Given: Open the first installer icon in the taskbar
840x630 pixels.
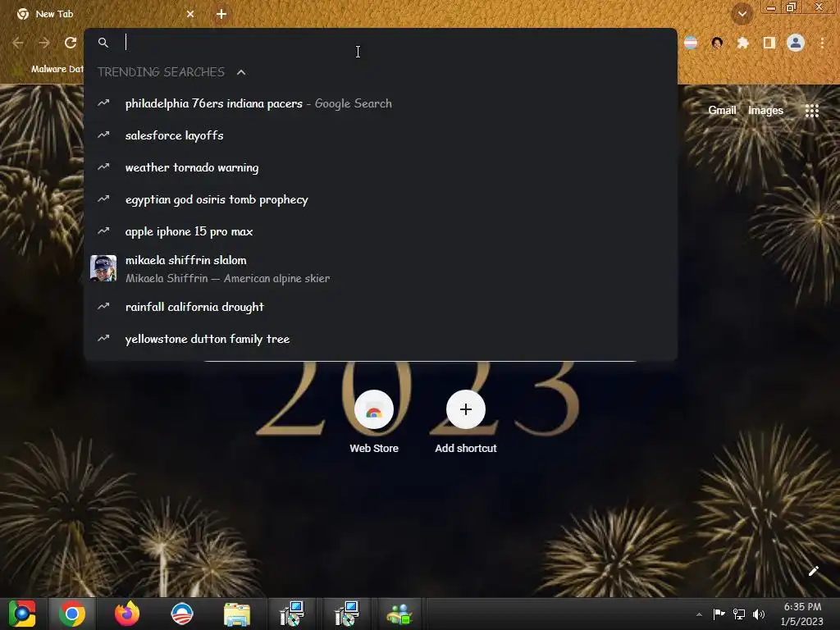Looking at the screenshot, I should pyautogui.click(x=292, y=614).
